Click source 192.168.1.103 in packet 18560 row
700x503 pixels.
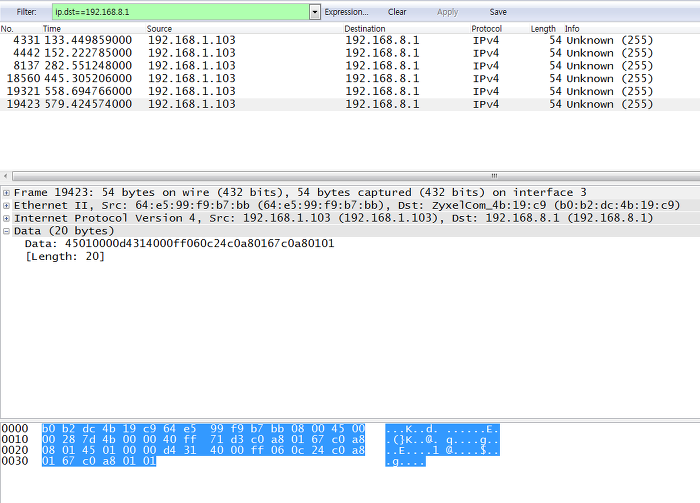coord(192,79)
